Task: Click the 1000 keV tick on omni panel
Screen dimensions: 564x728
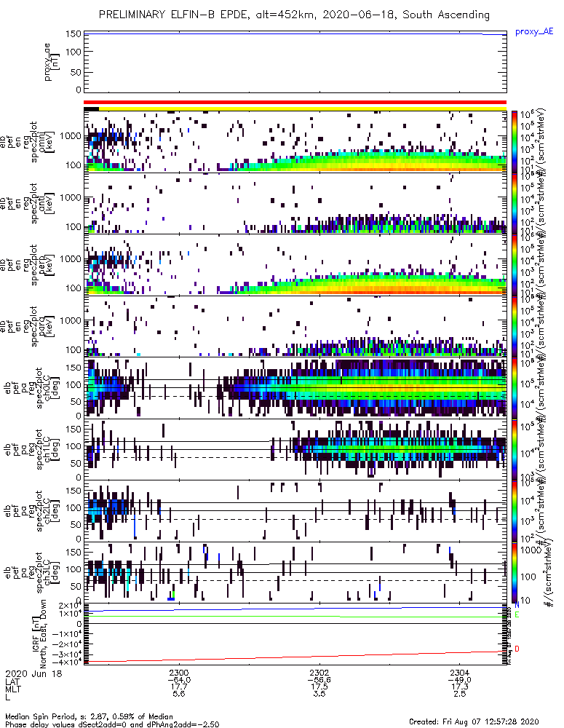Action: click(70, 136)
